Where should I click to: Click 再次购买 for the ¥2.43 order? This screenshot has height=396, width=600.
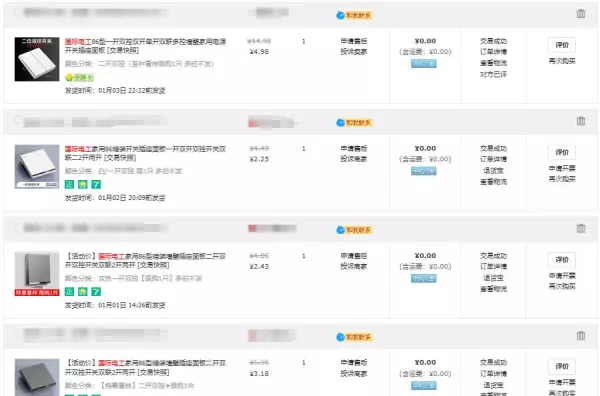pyautogui.click(x=562, y=286)
